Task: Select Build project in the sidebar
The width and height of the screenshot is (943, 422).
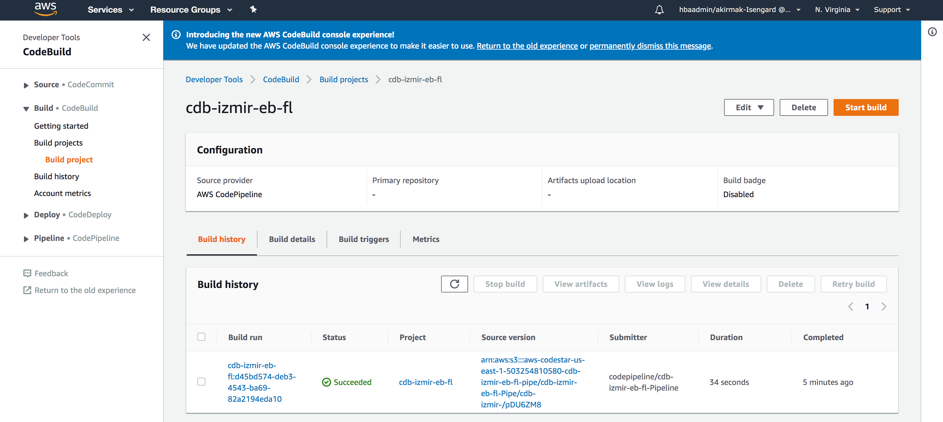Action: tap(69, 160)
